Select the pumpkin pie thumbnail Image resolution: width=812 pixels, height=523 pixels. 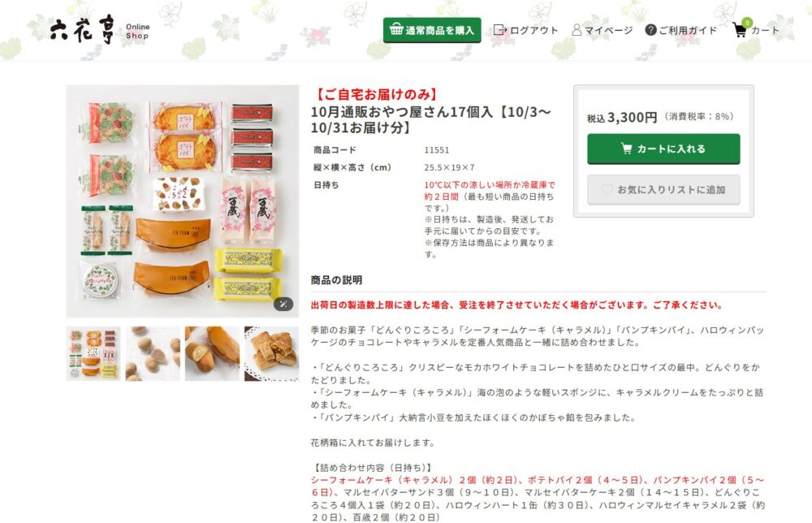click(272, 353)
